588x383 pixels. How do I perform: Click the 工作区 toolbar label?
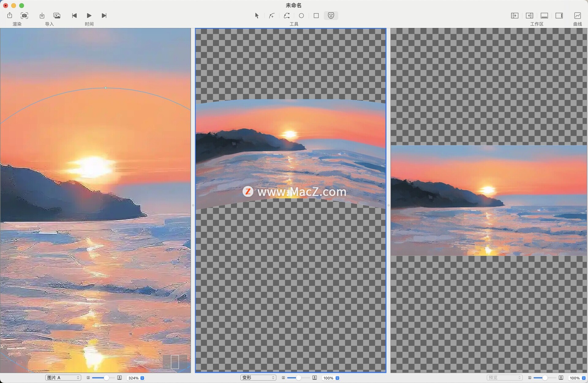tap(537, 24)
